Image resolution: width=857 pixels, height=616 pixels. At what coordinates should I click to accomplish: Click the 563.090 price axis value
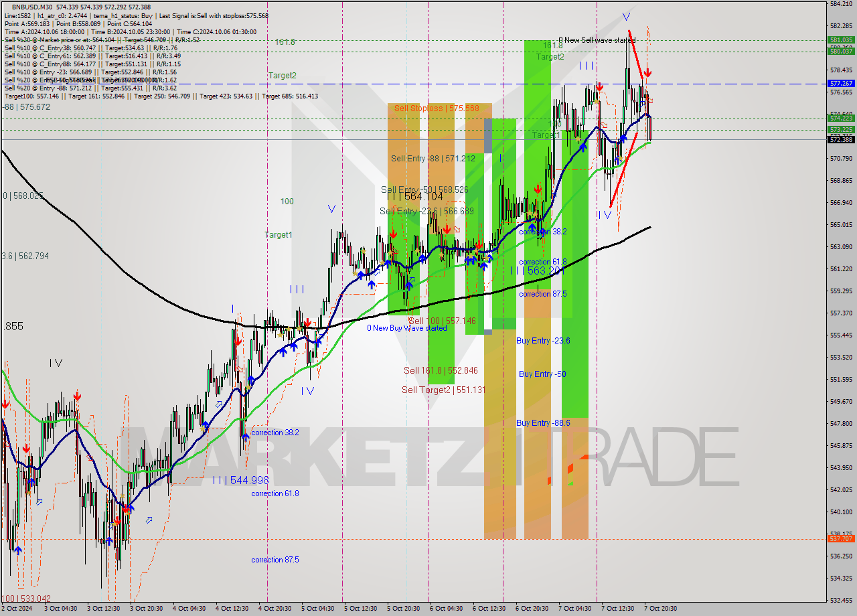pyautogui.click(x=841, y=247)
